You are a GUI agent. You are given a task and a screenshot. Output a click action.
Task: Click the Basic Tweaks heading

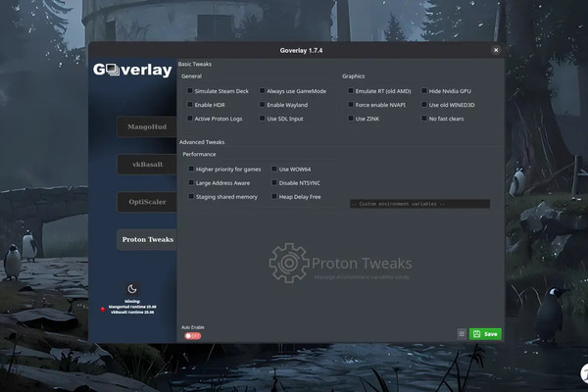195,64
